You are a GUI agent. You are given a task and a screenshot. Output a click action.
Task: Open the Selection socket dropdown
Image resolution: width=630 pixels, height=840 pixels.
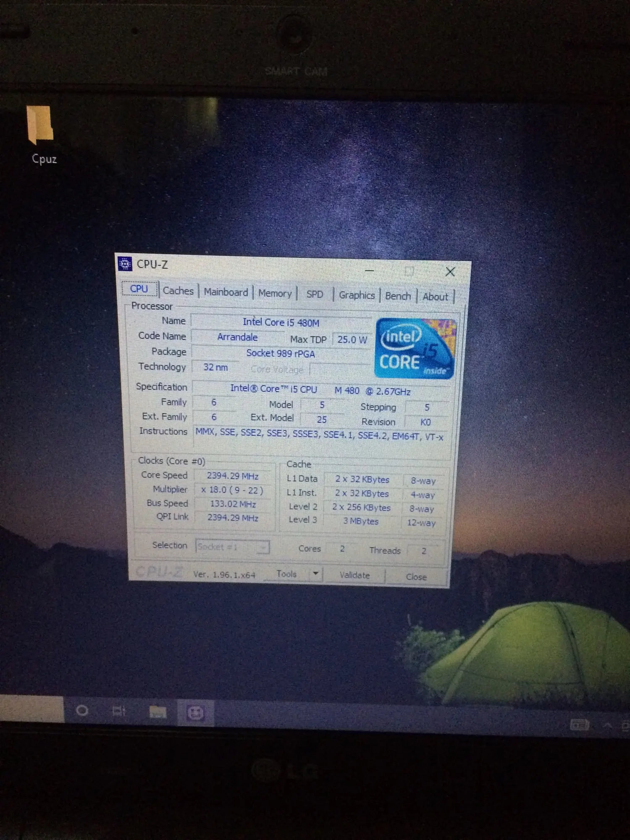pos(232,547)
